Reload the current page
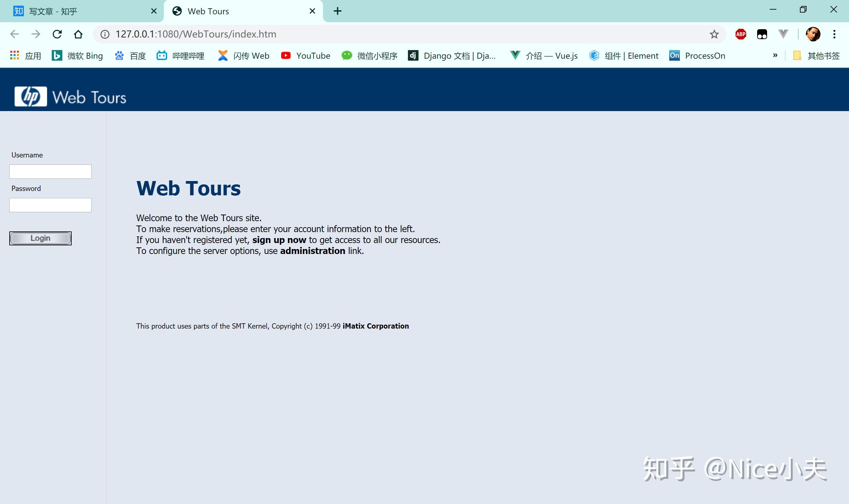 57,34
